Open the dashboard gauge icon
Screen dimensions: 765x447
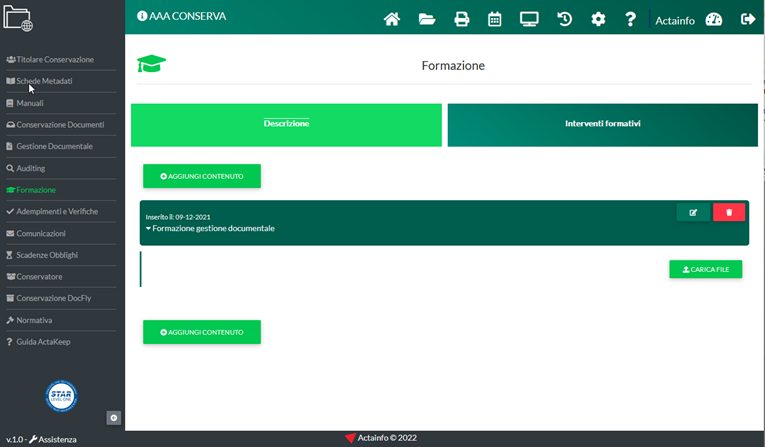point(713,19)
